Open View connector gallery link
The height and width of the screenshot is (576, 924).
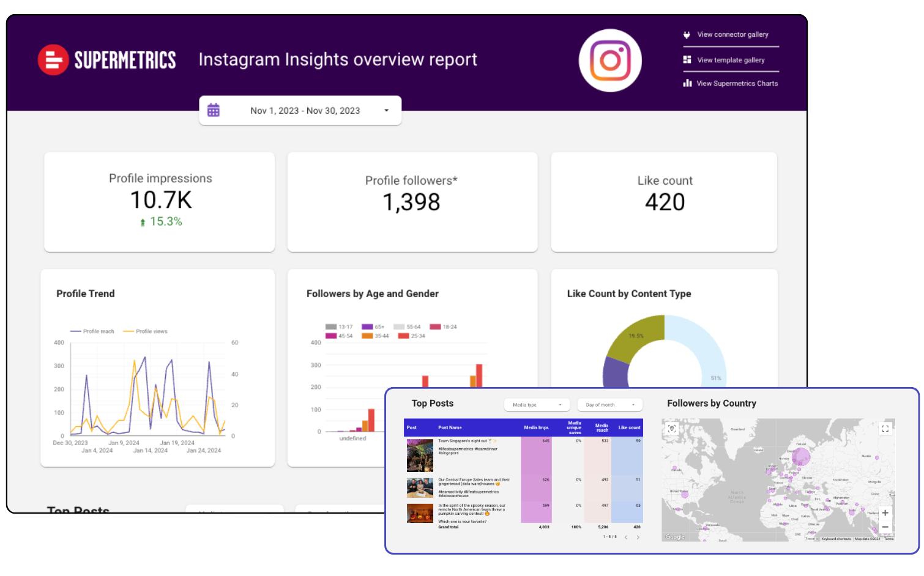pyautogui.click(x=732, y=35)
